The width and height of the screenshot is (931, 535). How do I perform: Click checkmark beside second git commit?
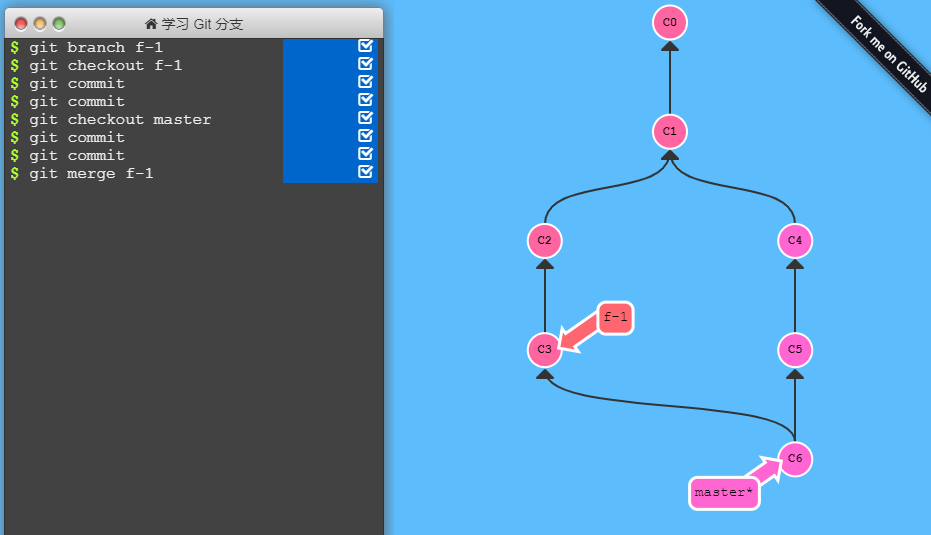(x=365, y=99)
